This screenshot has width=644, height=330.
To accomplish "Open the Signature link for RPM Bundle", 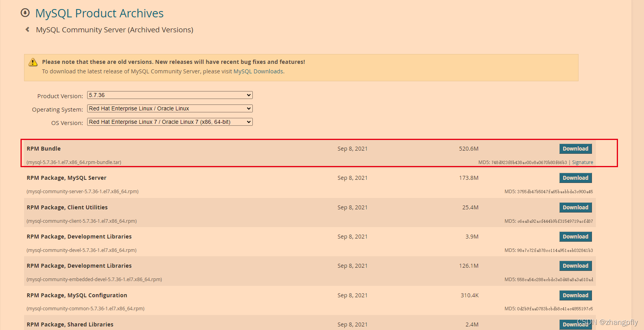I will (x=582, y=162).
